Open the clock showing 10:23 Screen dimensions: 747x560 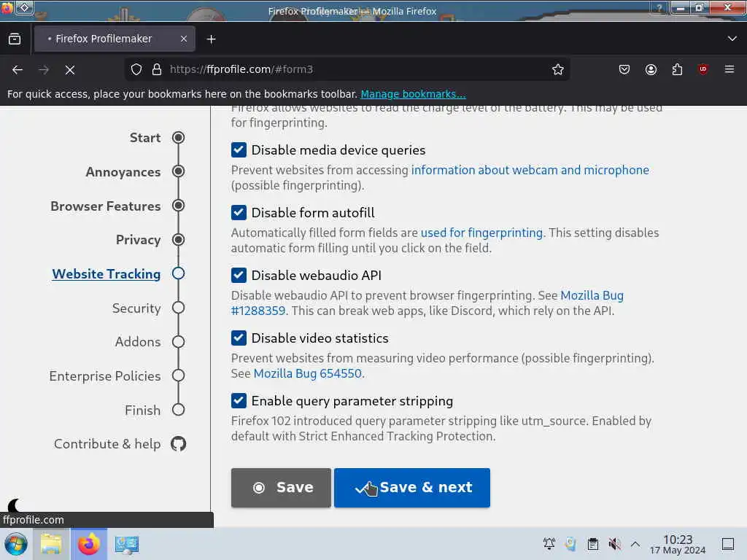(x=678, y=544)
